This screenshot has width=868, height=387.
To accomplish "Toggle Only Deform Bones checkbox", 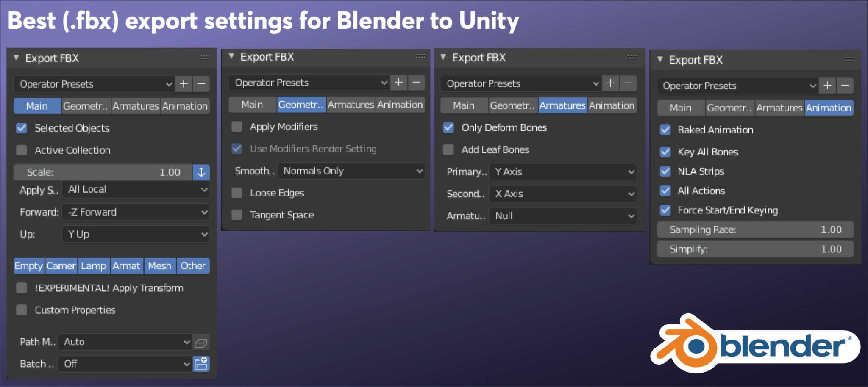I will tap(448, 127).
